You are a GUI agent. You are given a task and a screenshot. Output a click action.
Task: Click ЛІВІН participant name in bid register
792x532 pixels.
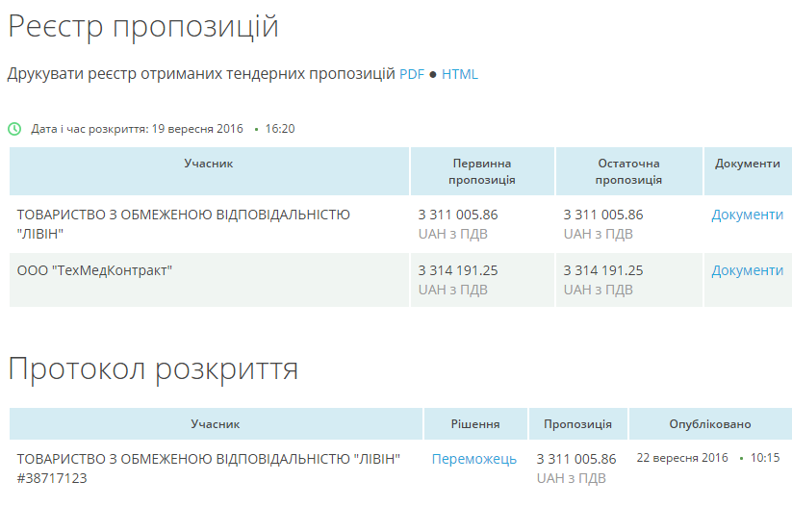pyautogui.click(x=183, y=223)
